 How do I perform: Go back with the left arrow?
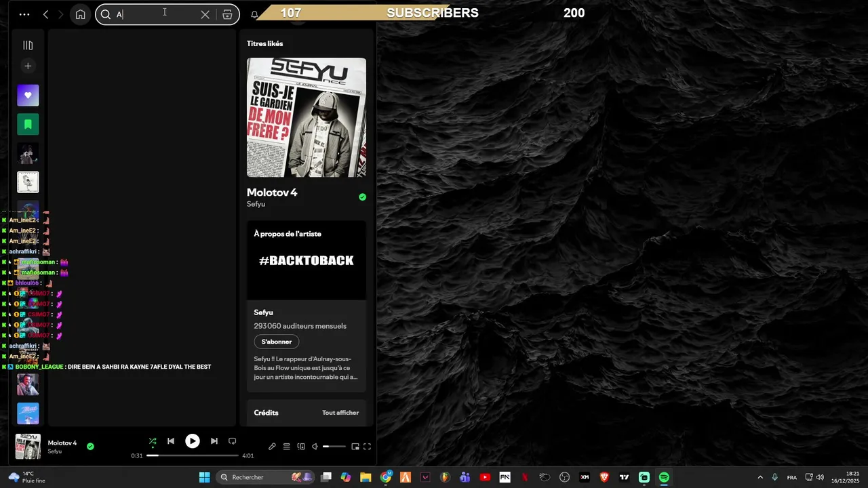tap(45, 14)
